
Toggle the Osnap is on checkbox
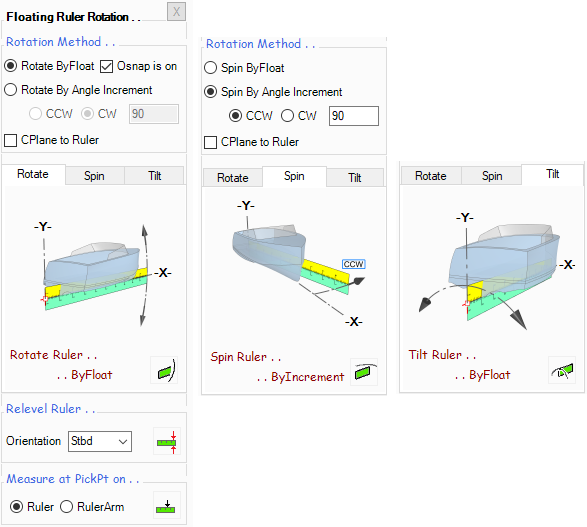106,67
